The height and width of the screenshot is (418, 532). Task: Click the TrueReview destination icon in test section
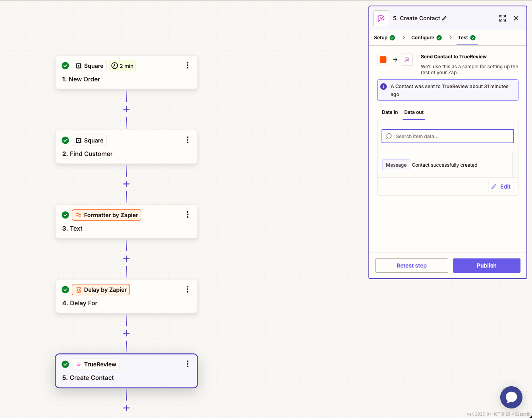(407, 60)
